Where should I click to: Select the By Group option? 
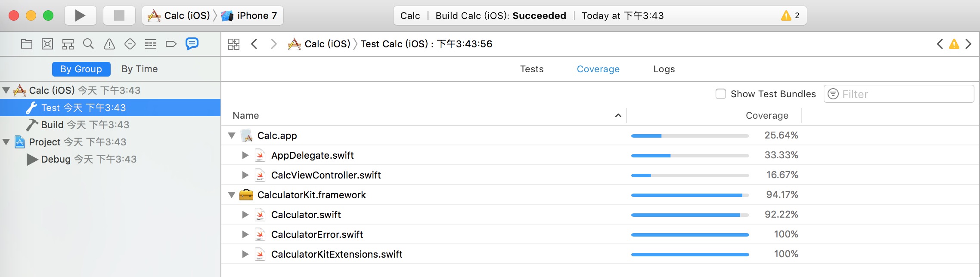pos(81,69)
